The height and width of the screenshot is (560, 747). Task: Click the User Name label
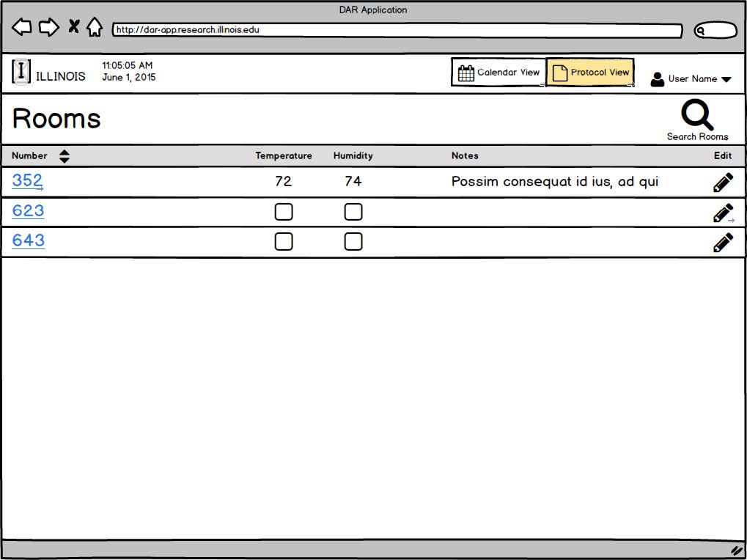coord(693,79)
